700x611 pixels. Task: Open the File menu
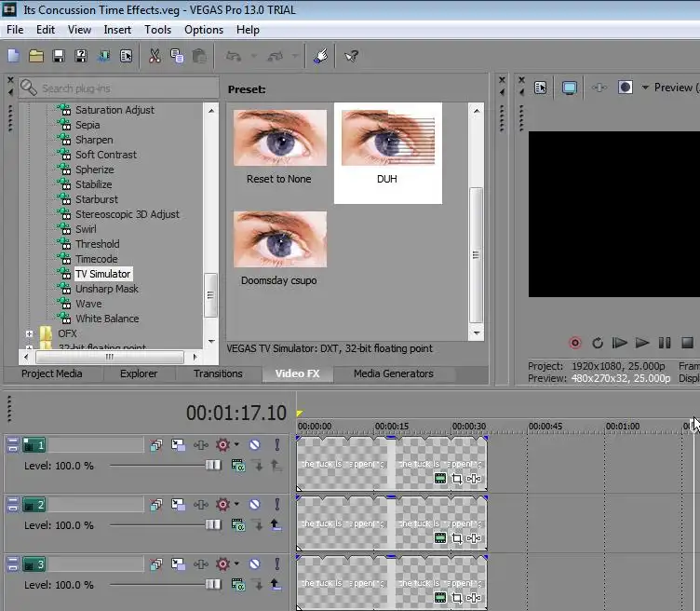[15, 30]
